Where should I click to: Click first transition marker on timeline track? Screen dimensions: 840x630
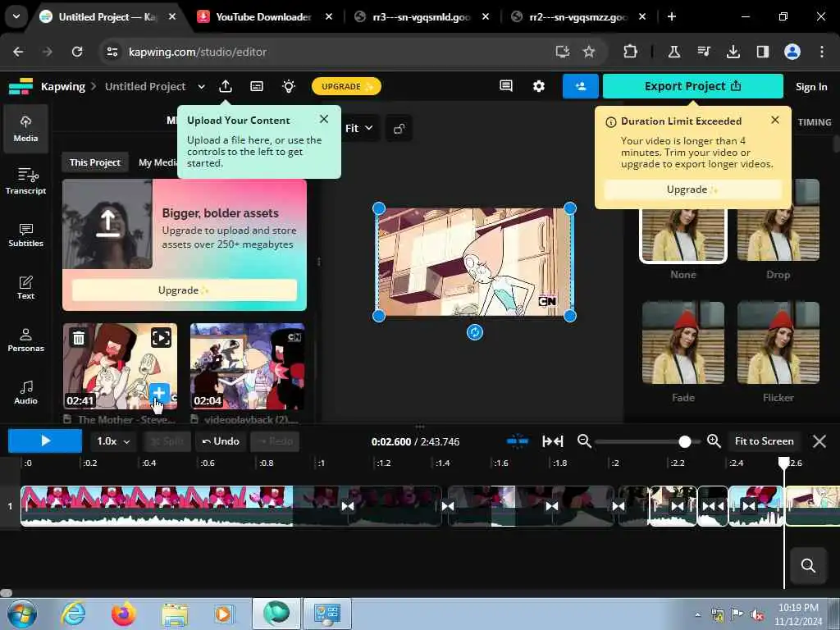coord(348,506)
